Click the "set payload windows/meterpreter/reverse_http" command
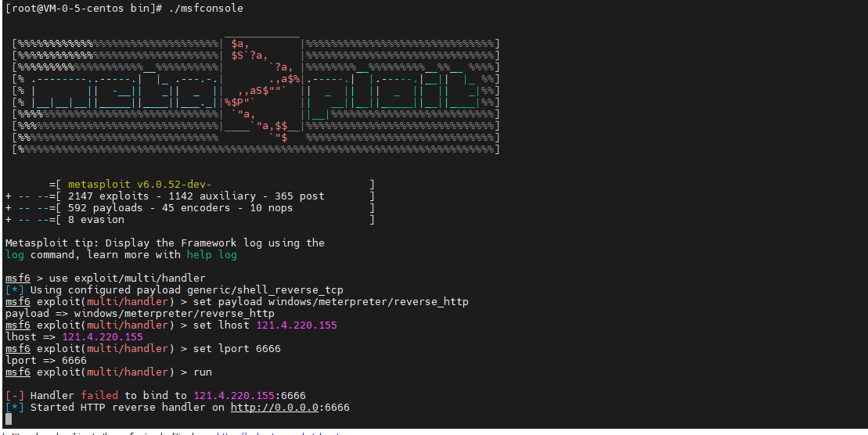 331,302
